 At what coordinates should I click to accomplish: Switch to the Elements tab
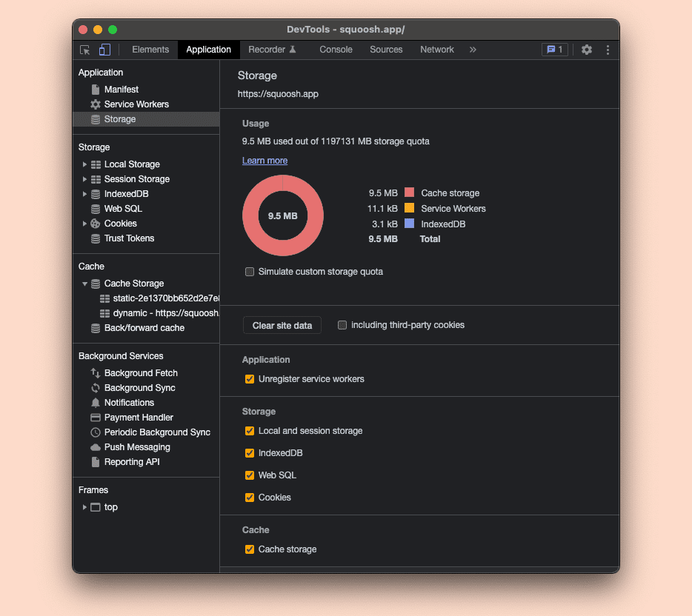click(x=150, y=49)
